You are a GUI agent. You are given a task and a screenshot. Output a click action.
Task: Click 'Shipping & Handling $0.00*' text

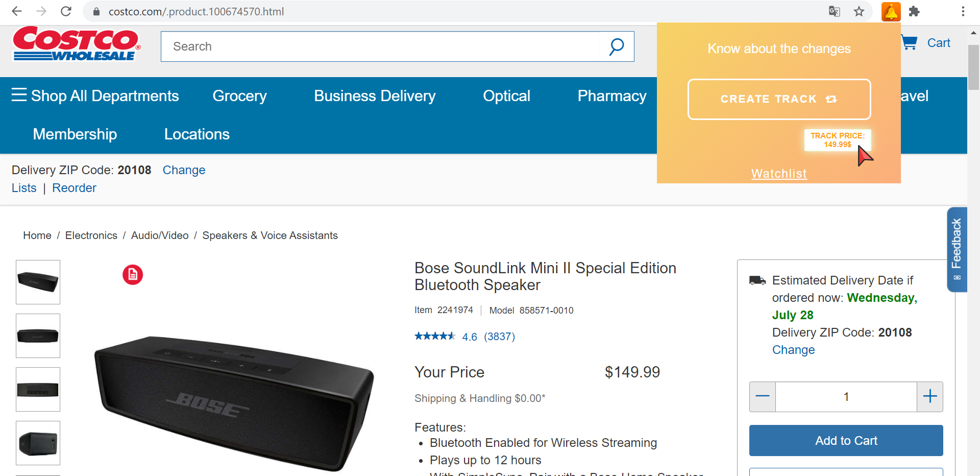pyautogui.click(x=480, y=398)
